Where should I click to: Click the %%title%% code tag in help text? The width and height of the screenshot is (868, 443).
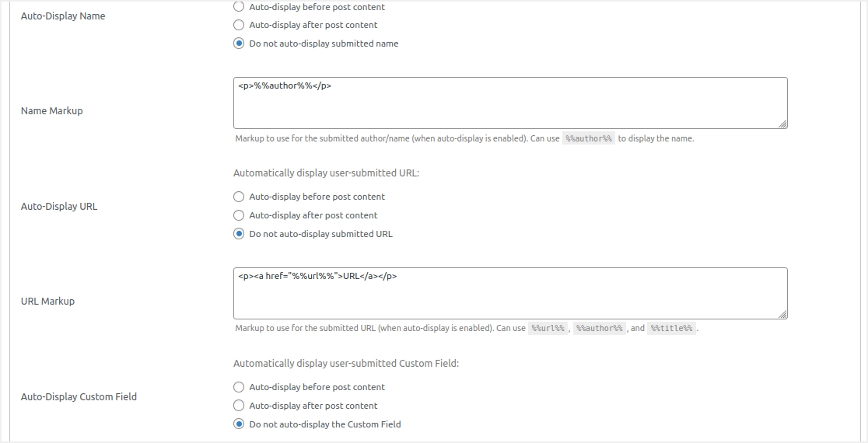(x=671, y=329)
